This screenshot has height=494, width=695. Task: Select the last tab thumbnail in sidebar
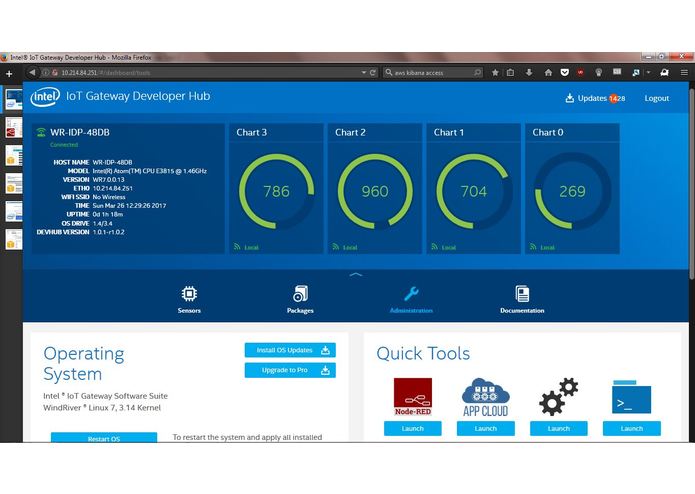(x=14, y=239)
